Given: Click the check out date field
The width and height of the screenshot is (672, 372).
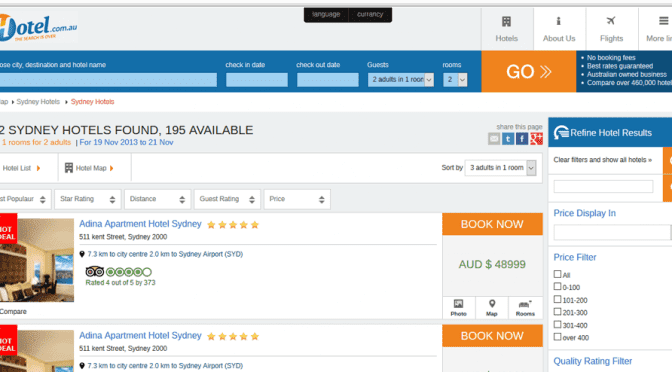Looking at the screenshot, I should 327,80.
